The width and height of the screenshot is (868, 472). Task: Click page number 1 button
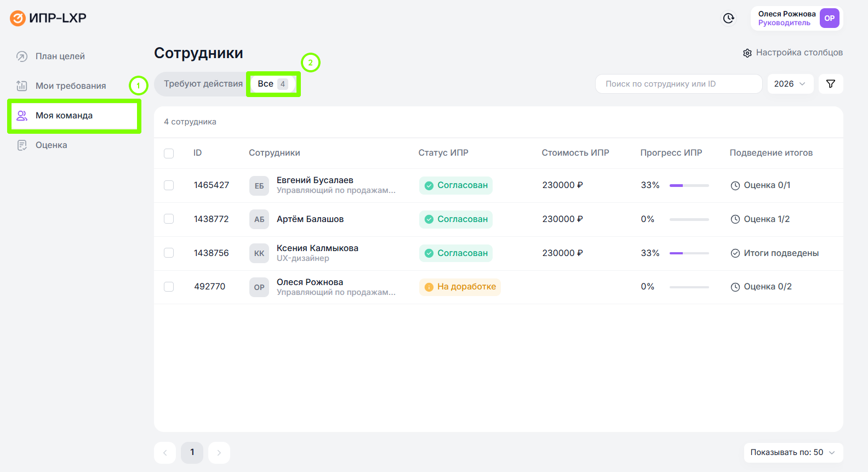click(x=192, y=453)
